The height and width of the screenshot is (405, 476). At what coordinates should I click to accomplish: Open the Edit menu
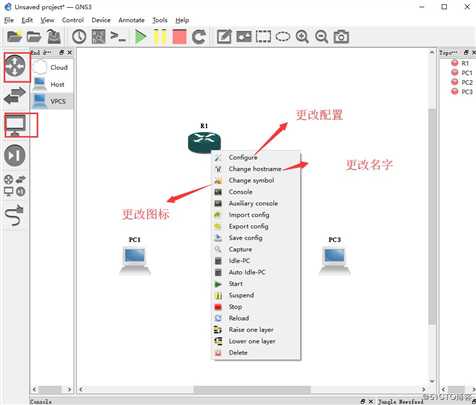(x=27, y=20)
